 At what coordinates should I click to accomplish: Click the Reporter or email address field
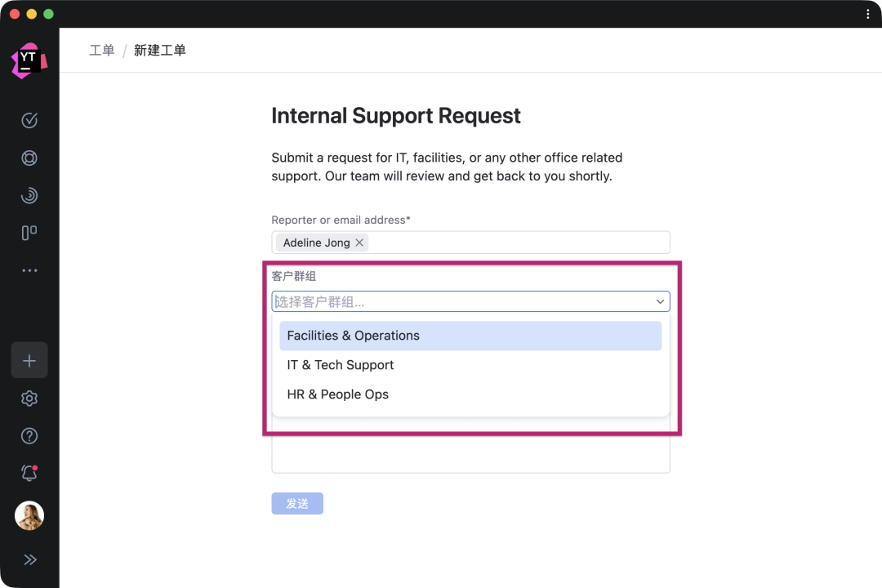471,243
